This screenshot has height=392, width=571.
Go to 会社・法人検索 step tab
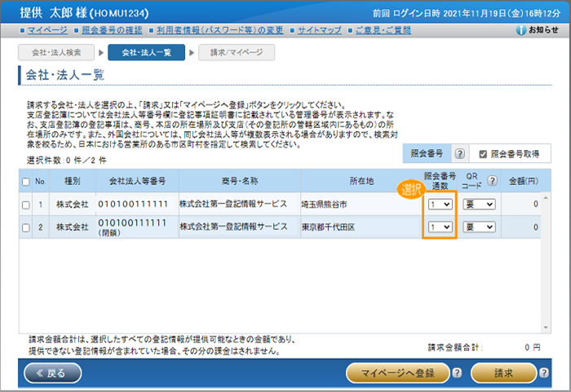pos(56,52)
